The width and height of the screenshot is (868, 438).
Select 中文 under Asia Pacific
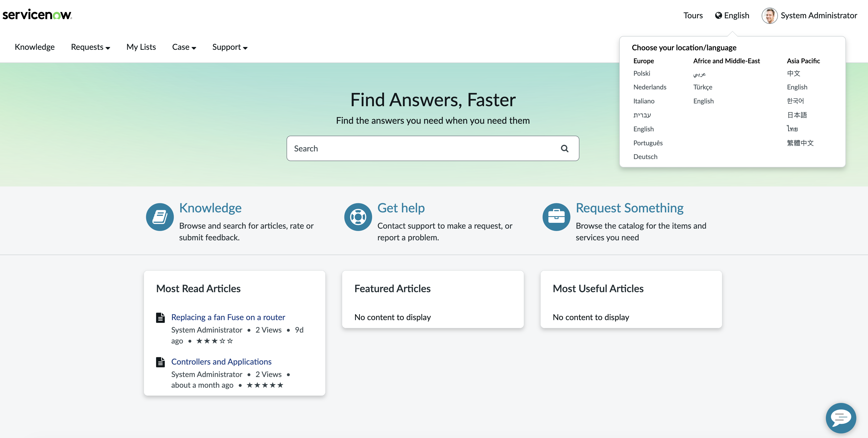(x=794, y=73)
